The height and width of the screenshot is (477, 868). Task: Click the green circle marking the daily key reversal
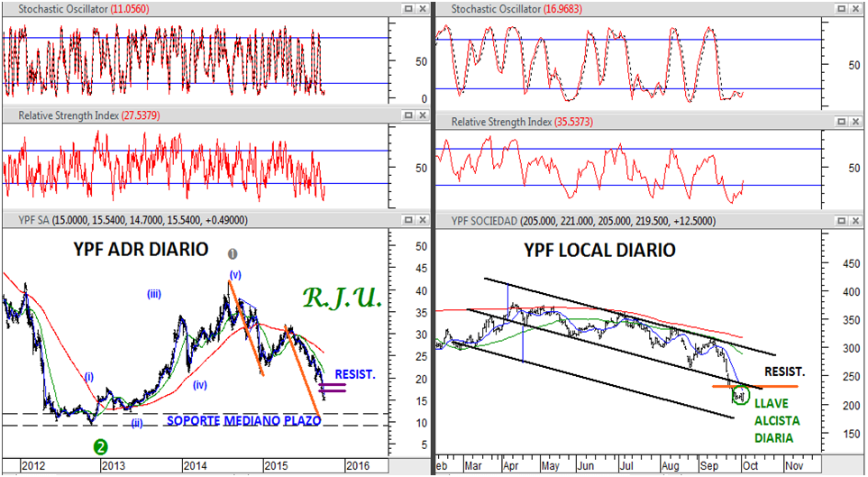click(x=740, y=394)
